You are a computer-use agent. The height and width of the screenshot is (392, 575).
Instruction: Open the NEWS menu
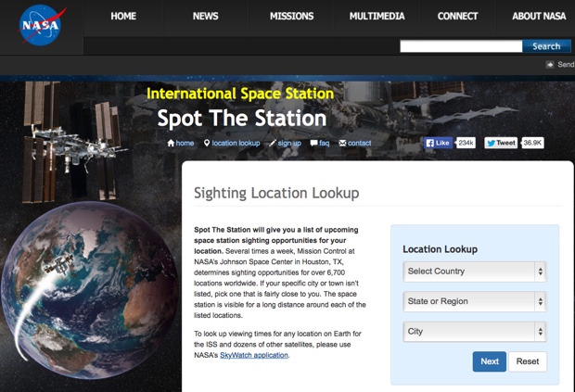(x=205, y=16)
